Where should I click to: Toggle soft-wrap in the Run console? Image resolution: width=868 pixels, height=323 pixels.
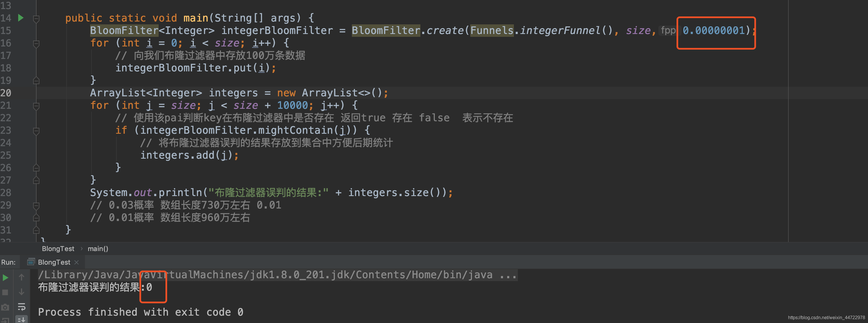[x=22, y=307]
